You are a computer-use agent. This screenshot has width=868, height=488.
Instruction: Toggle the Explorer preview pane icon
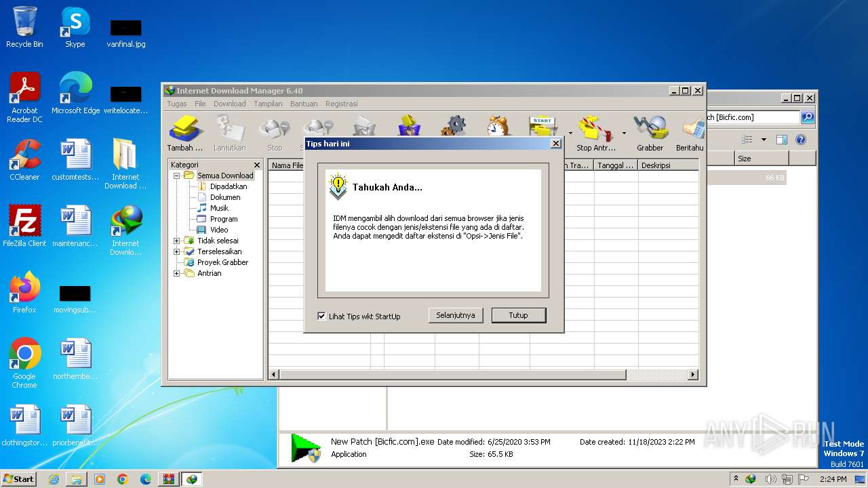[782, 140]
